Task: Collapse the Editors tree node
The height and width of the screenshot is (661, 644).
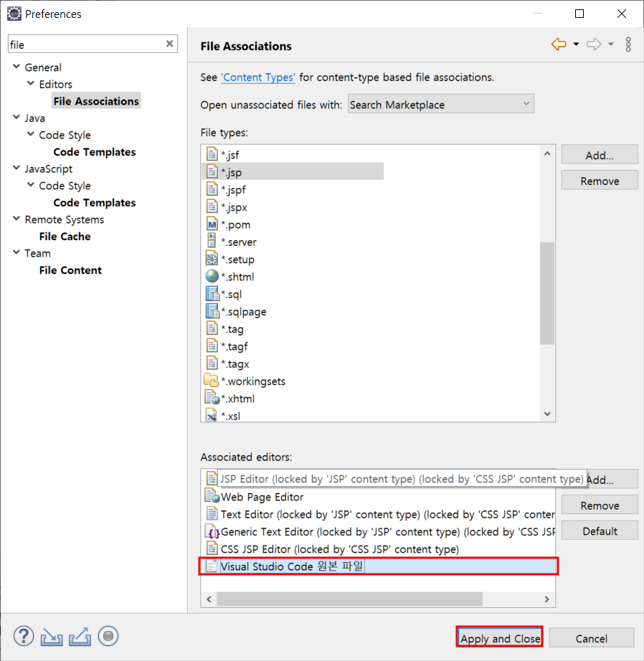Action: pyautogui.click(x=31, y=83)
